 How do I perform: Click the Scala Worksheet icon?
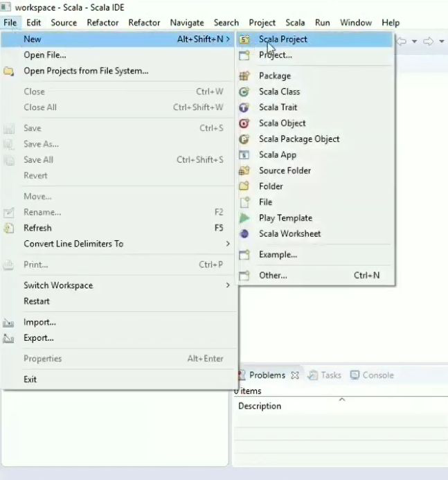[244, 234]
